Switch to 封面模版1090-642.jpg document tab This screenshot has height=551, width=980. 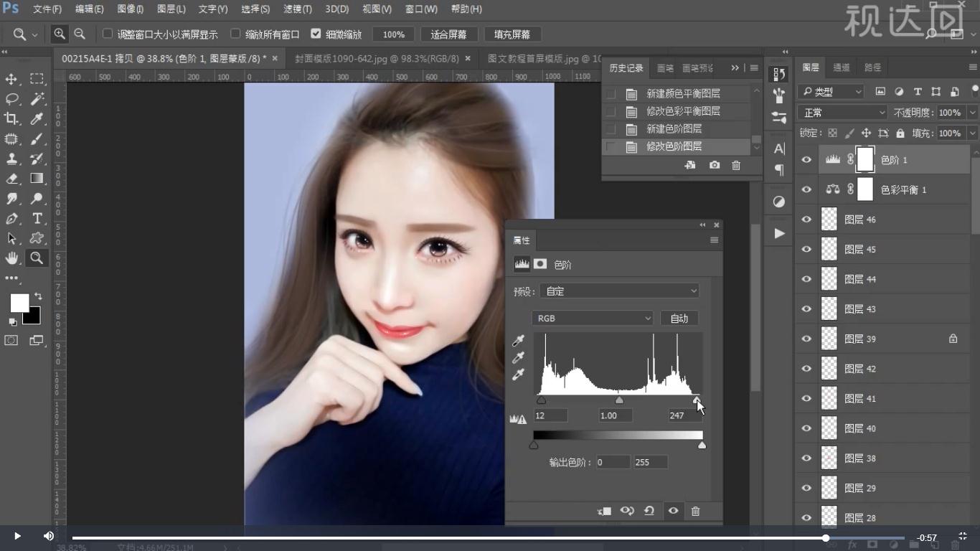pyautogui.click(x=377, y=59)
